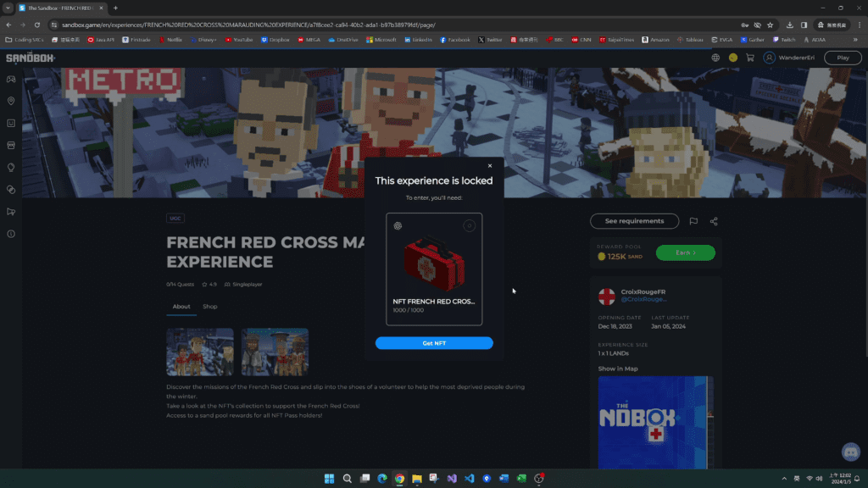The height and width of the screenshot is (488, 868).
Task: Open the map pin sidebar icon
Action: [11, 102]
